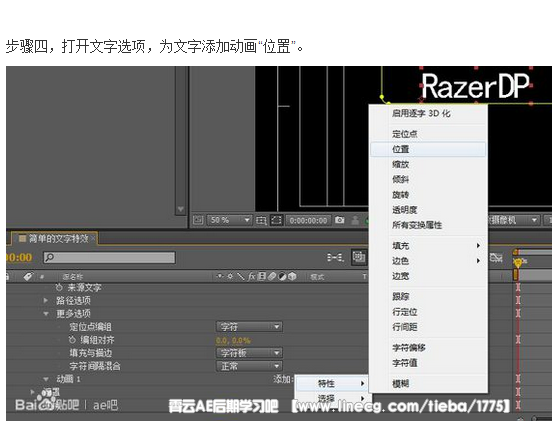Image resolution: width=552 pixels, height=423 pixels.
Task: Click the always preview icon left of 50%
Action: point(198,220)
